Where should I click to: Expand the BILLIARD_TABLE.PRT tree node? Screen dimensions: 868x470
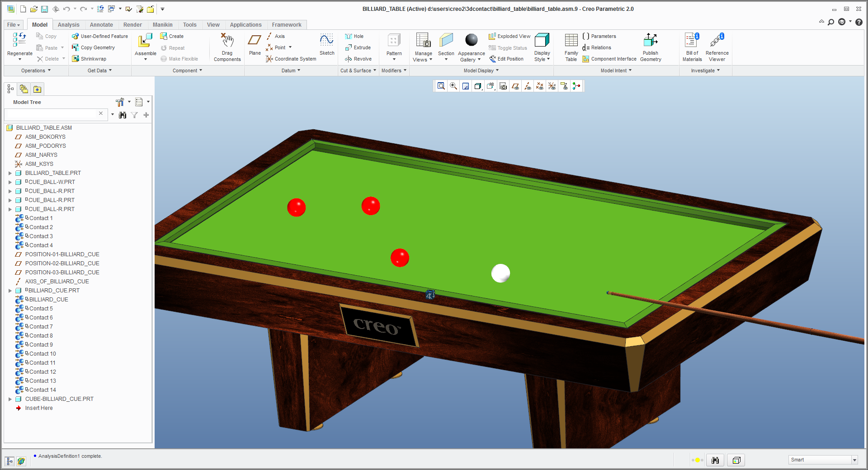click(10, 173)
